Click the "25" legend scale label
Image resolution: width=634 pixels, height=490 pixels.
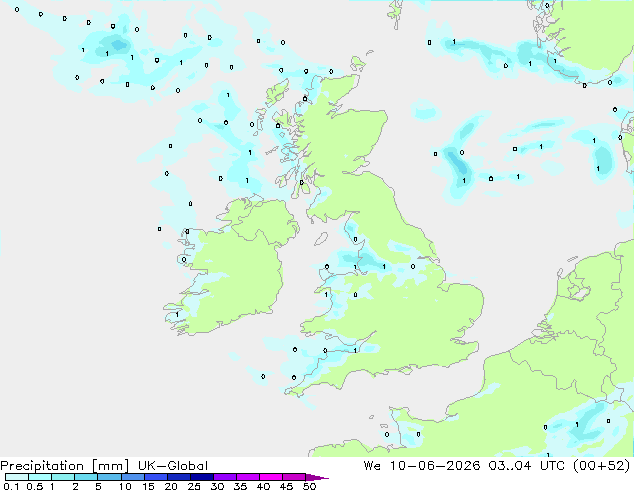pyautogui.click(x=194, y=486)
